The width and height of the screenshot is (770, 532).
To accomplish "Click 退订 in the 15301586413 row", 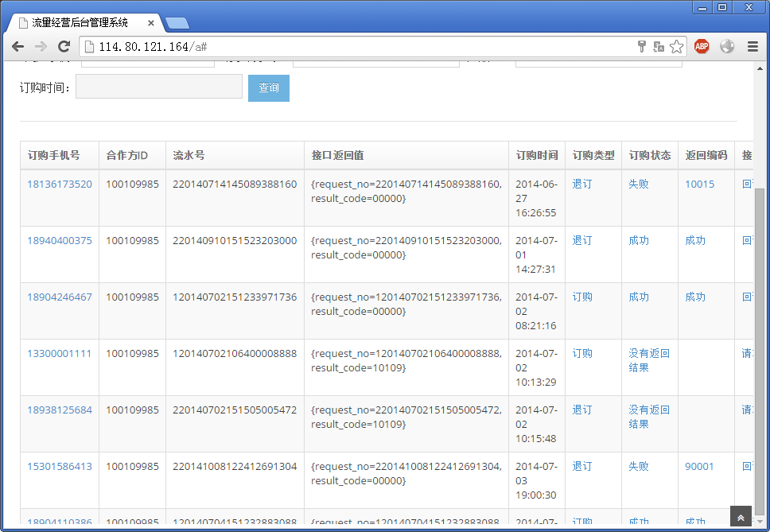I will point(582,466).
